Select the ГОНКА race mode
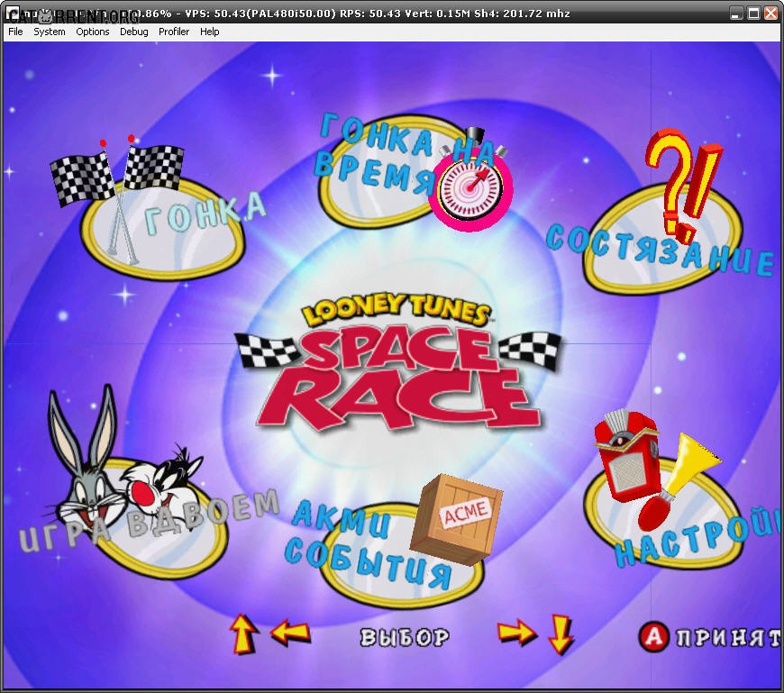 205,214
